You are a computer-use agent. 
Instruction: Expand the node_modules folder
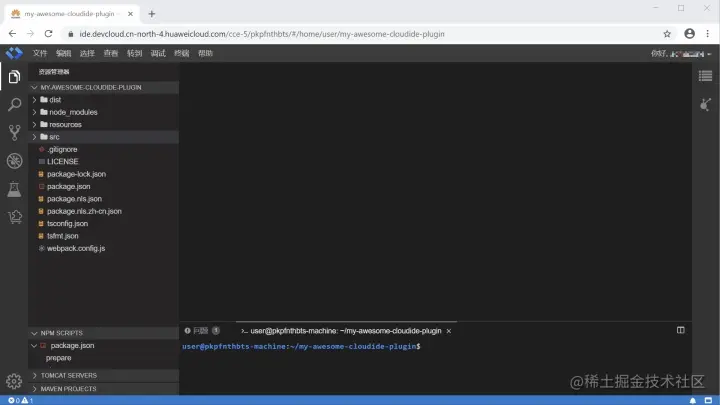34,112
